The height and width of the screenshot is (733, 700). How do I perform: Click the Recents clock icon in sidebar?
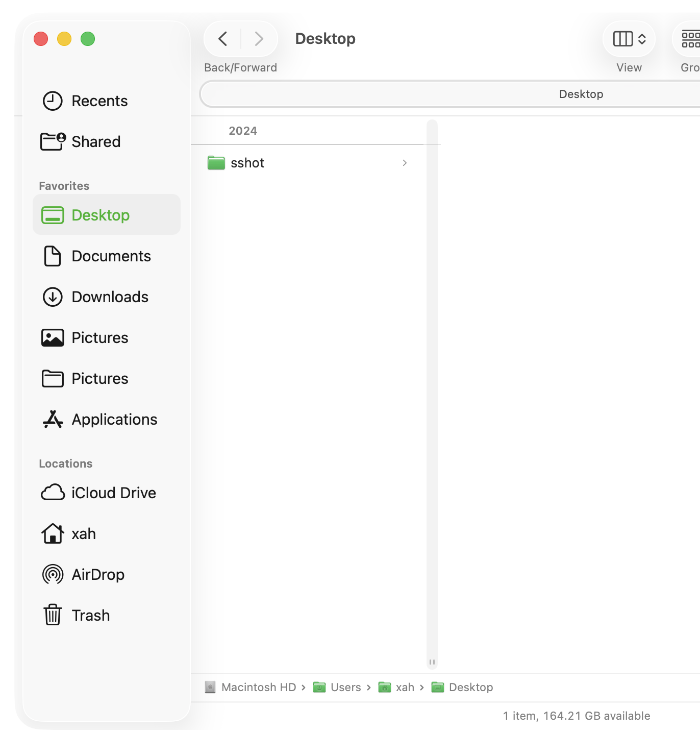53,101
